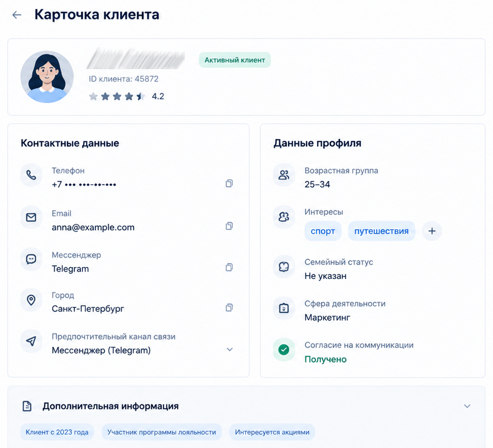
Task: Click the Карточка клиента page title
Action: pos(97,15)
